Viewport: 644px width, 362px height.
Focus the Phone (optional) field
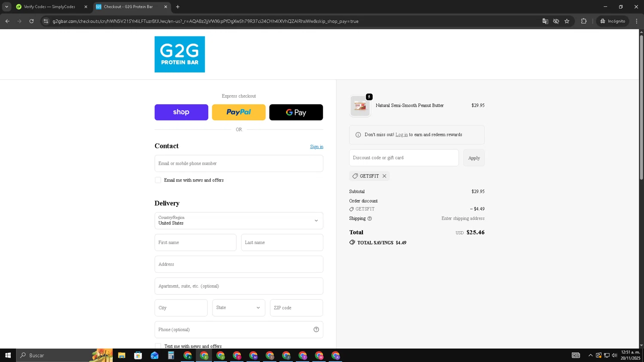tap(239, 329)
